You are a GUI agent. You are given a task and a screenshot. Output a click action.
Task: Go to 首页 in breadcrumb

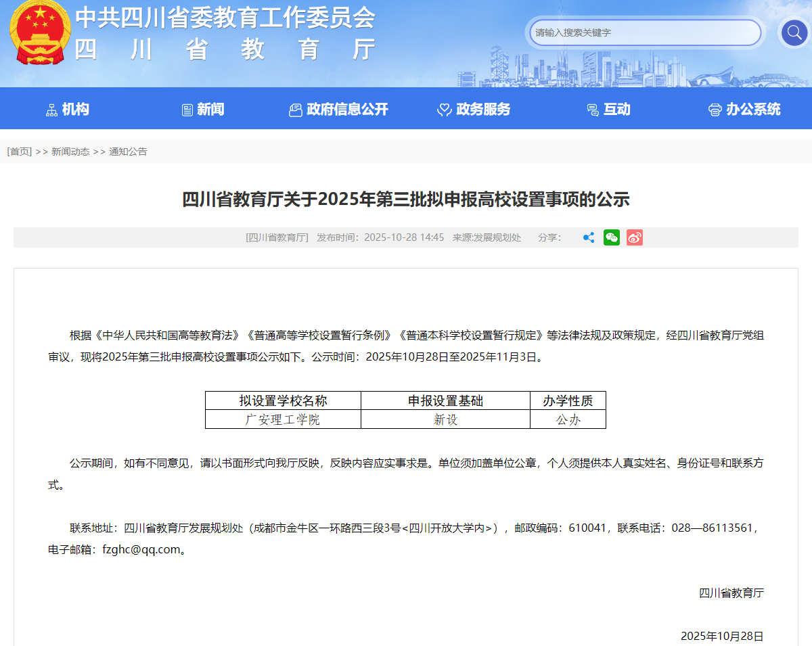point(20,152)
